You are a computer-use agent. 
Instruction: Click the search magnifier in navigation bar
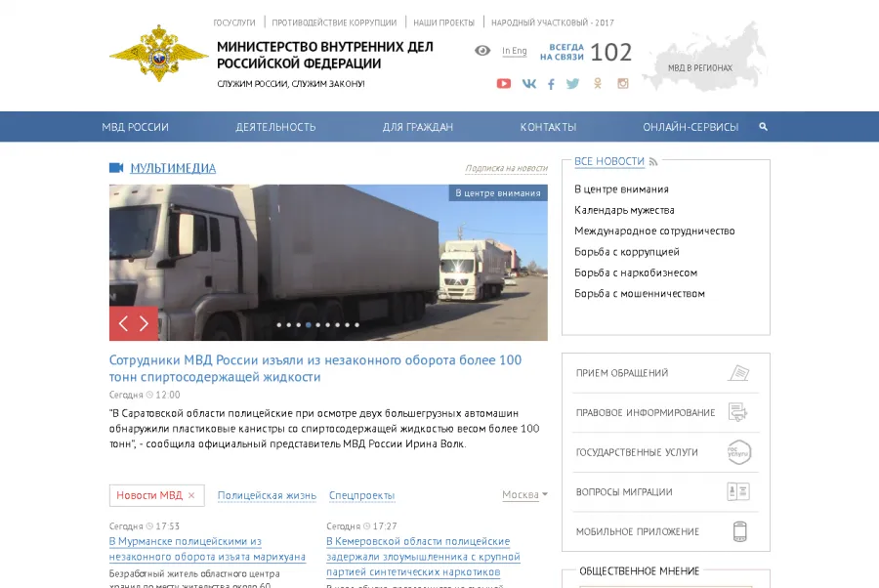point(763,127)
